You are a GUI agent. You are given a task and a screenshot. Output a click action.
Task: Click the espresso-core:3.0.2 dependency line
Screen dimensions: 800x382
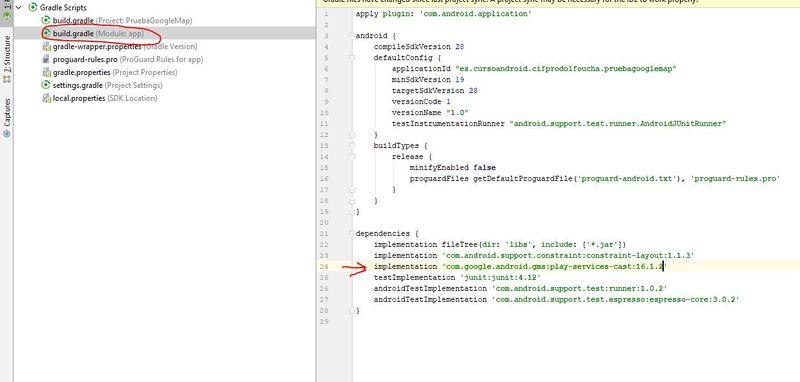557,299
